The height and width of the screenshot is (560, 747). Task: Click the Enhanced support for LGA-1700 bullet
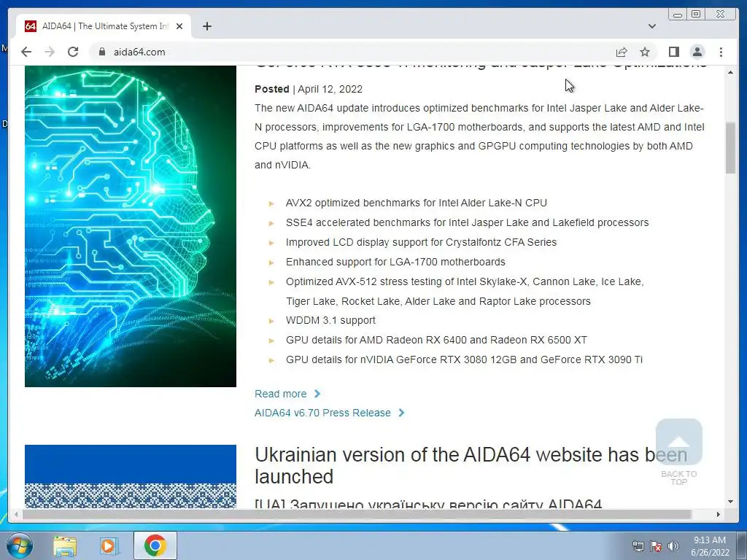point(395,262)
